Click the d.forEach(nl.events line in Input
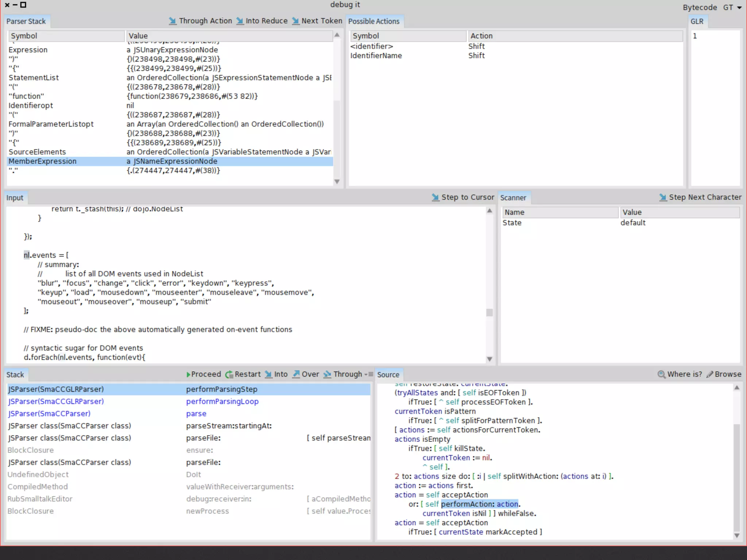The image size is (747, 560). tap(84, 357)
